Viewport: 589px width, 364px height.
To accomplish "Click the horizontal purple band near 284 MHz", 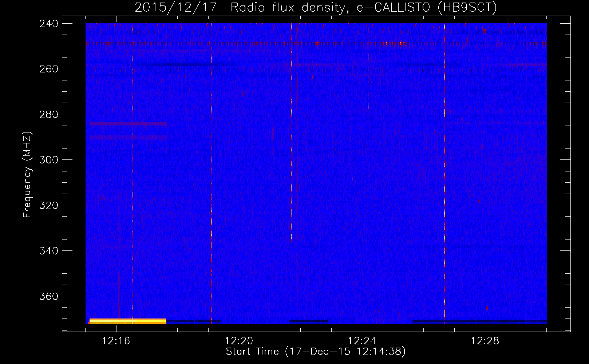I will point(128,124).
